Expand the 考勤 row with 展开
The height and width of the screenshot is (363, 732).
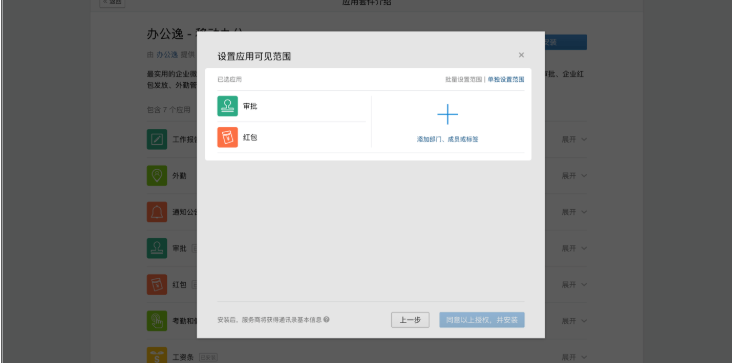[574, 321]
